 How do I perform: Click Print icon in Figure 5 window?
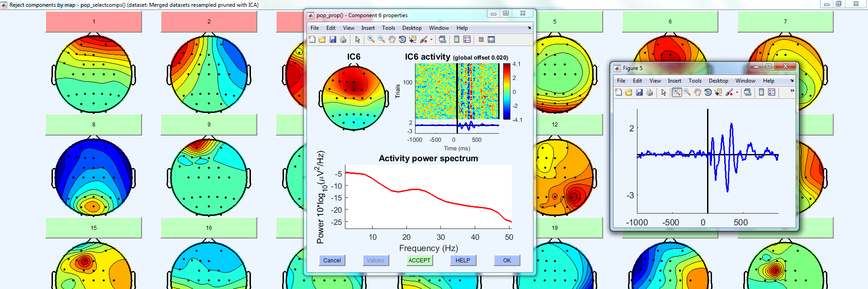point(650,92)
